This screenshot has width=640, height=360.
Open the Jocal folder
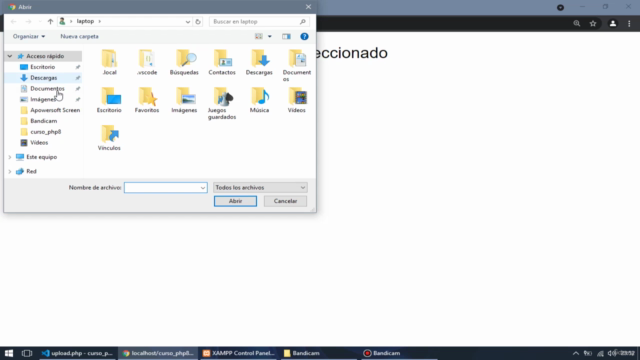pyautogui.click(x=109, y=62)
